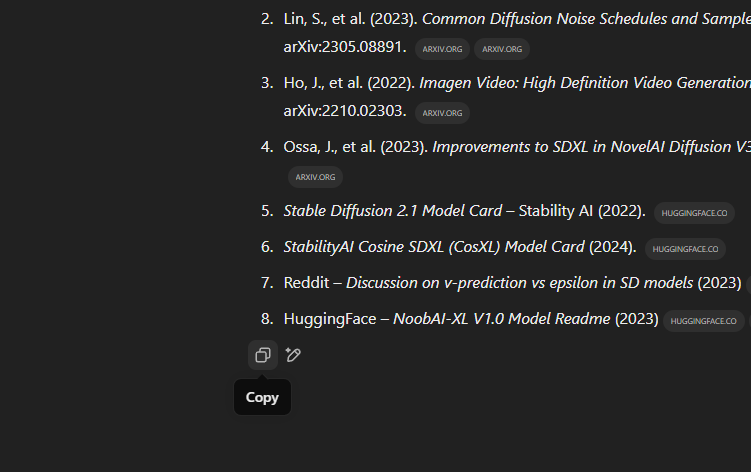Click the Common Diffusion Noise Schedules title

586,19
